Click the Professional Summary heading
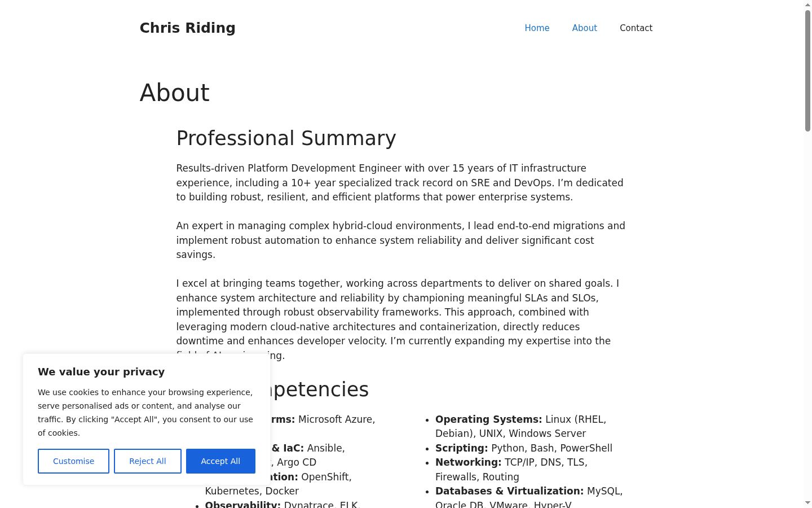Screen dimensions: 812x508 pyautogui.click(x=286, y=138)
